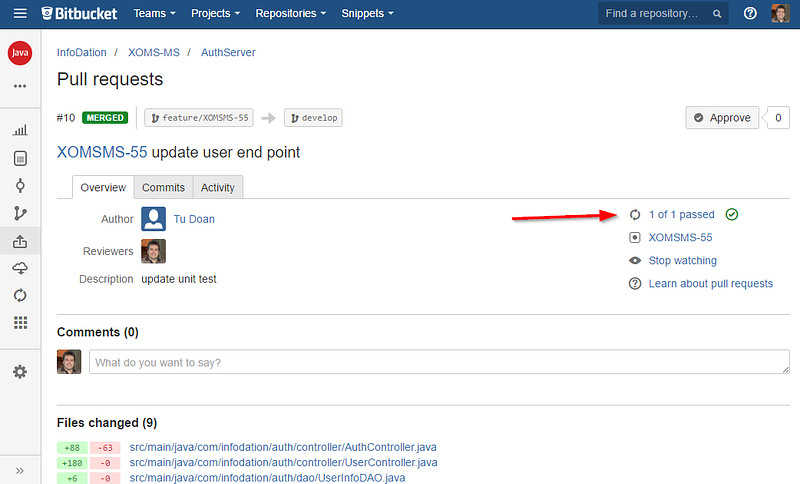Click the issue icon beside XOMSMS-55
Viewport: 800px width, 484px height.
(635, 238)
